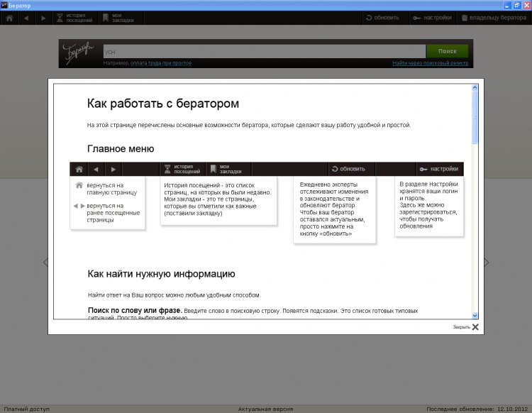Screen dimensions: 532x413
Task: Click обновить in top toolbar
Action: [x=383, y=18]
